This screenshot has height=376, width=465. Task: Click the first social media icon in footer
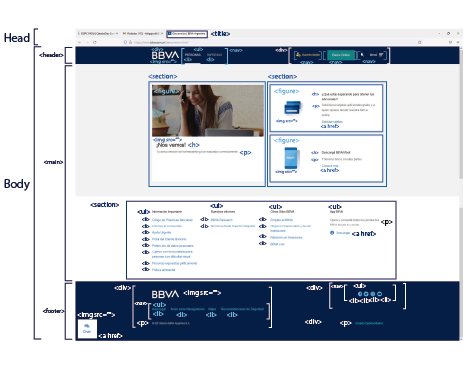click(x=360, y=294)
